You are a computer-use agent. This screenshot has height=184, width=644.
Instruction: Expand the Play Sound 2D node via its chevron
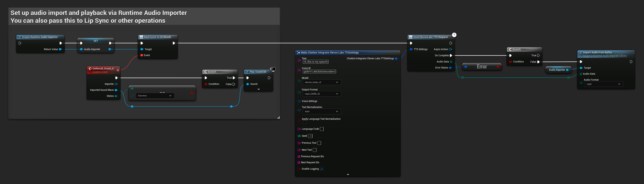(x=258, y=89)
